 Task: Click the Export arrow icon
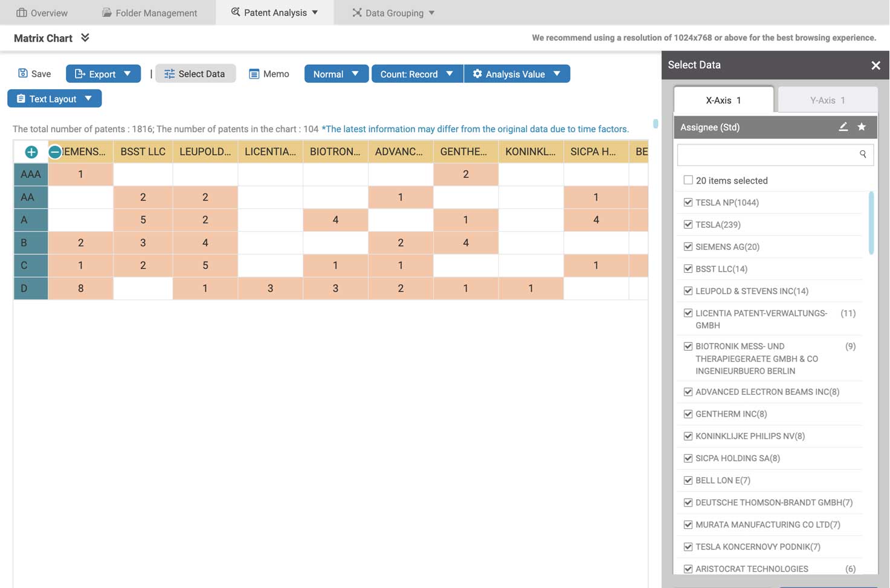tap(80, 74)
